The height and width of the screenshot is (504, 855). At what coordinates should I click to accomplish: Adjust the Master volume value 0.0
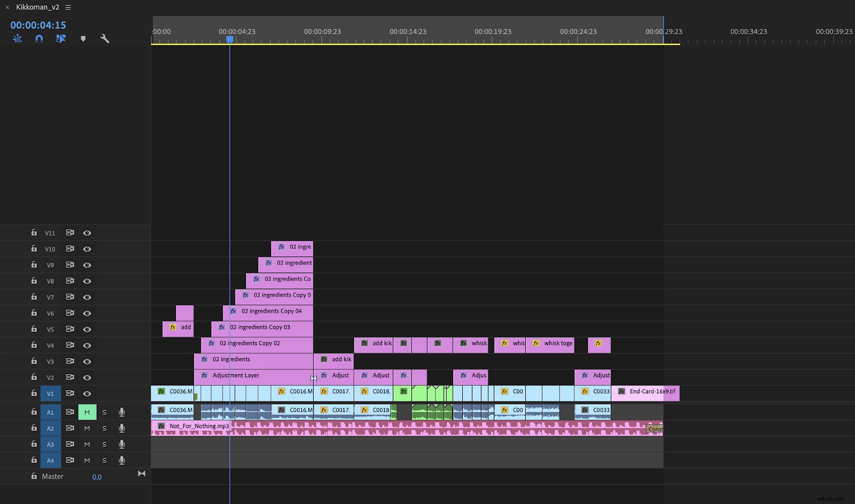coord(97,477)
